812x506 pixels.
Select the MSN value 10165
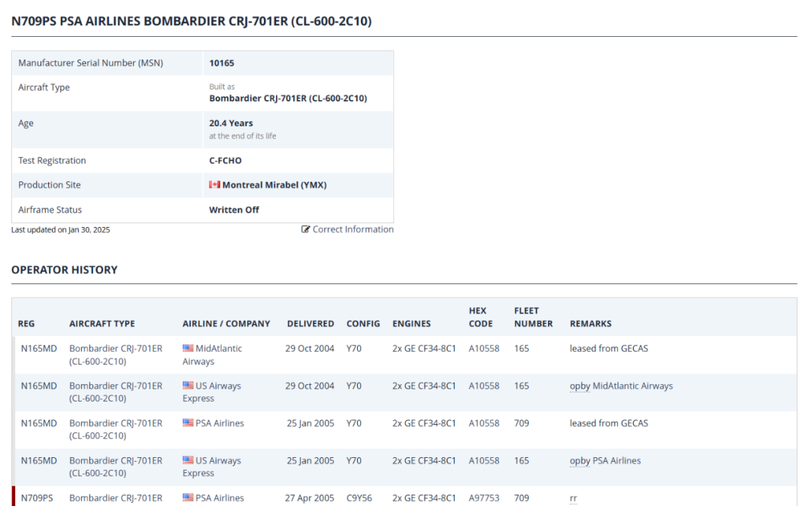pos(222,63)
